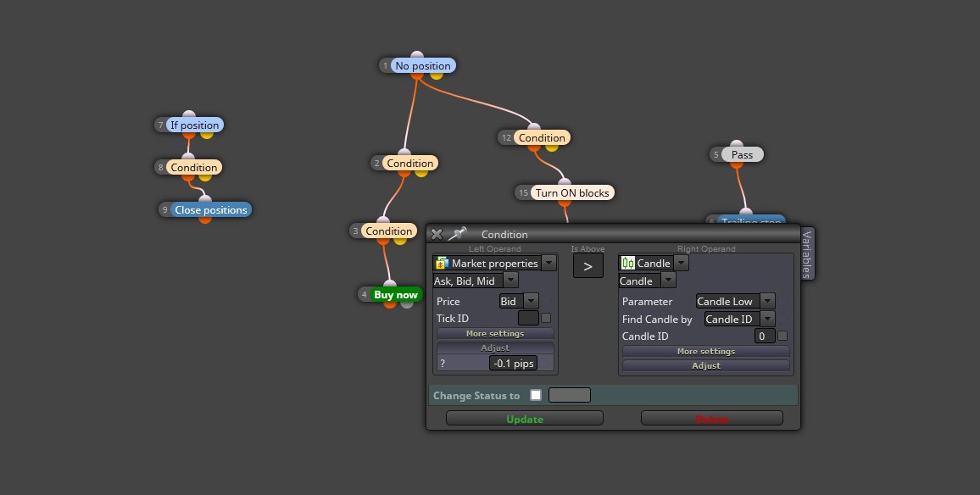Toggle the Change Status to checkbox
Viewport: 980px width, 495px height.
coord(536,395)
